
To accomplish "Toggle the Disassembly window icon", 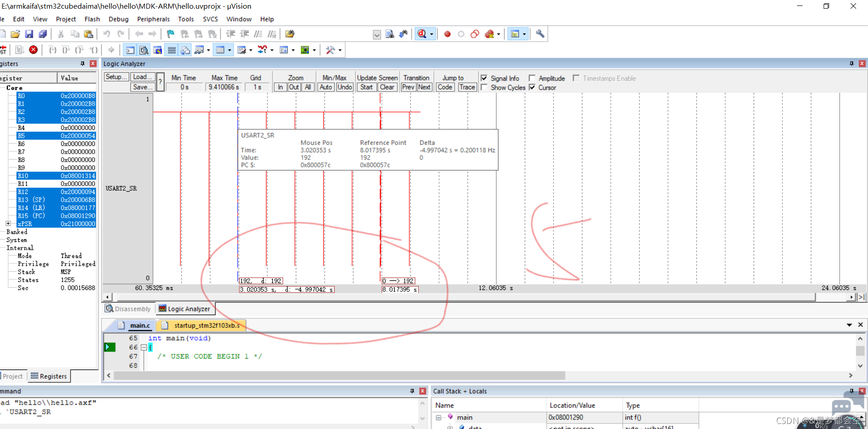I will 144,50.
